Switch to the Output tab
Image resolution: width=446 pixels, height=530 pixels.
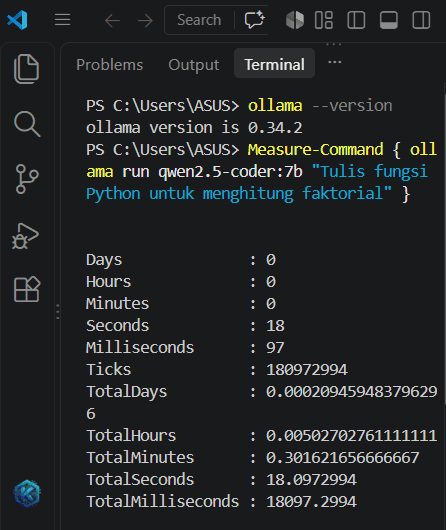[x=194, y=65]
